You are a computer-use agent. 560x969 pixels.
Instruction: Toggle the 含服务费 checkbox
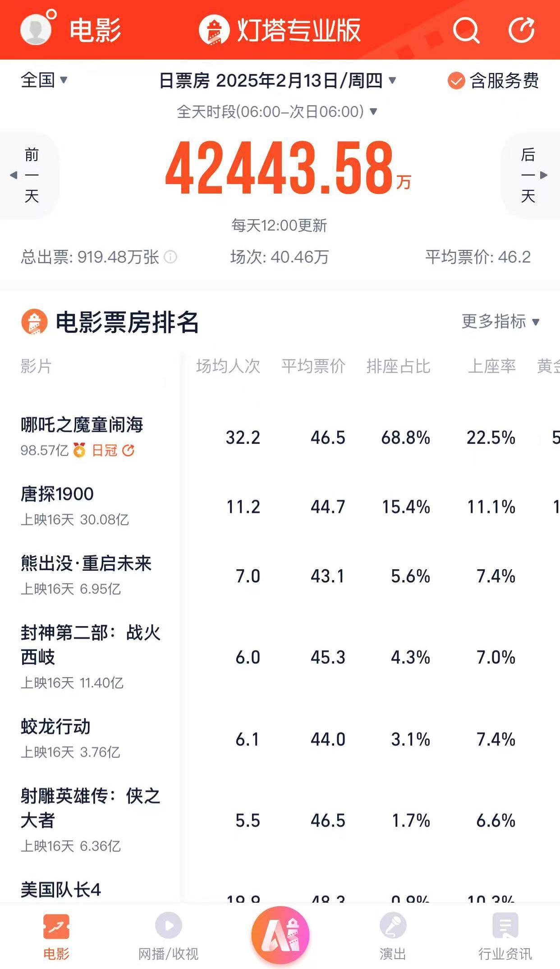click(456, 81)
